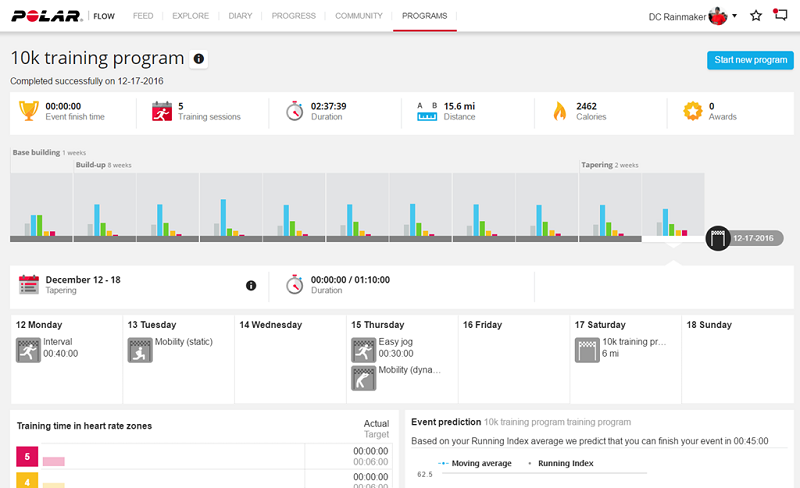
Task: Show info beside 10k training program title
Action: pos(198,59)
